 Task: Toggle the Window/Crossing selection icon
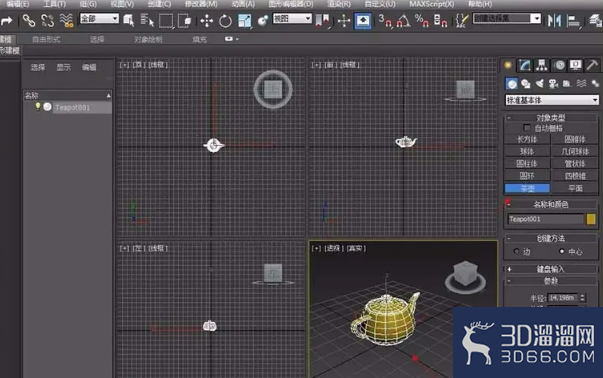185,21
